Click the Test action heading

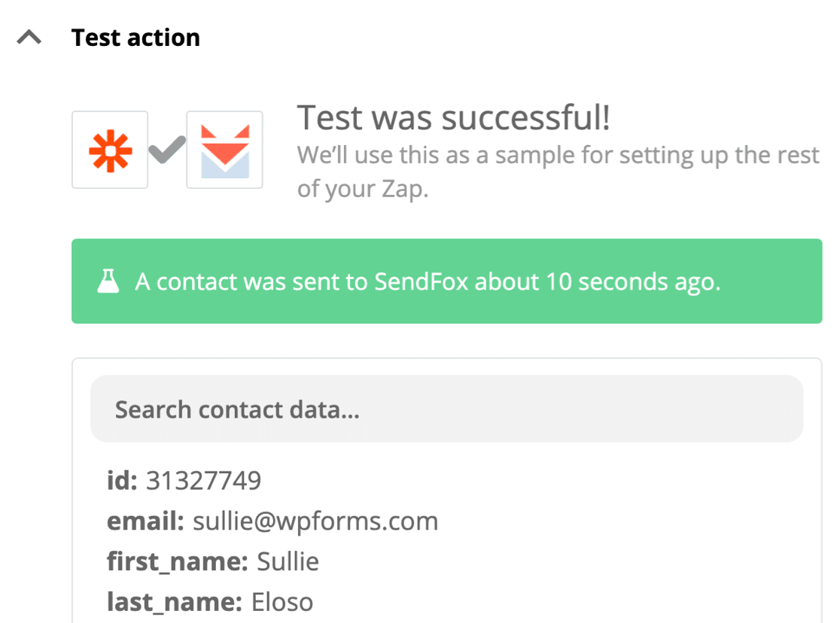135,38
